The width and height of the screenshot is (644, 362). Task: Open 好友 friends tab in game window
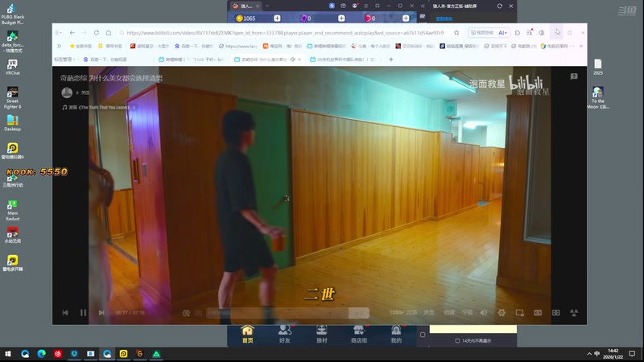[x=285, y=334]
